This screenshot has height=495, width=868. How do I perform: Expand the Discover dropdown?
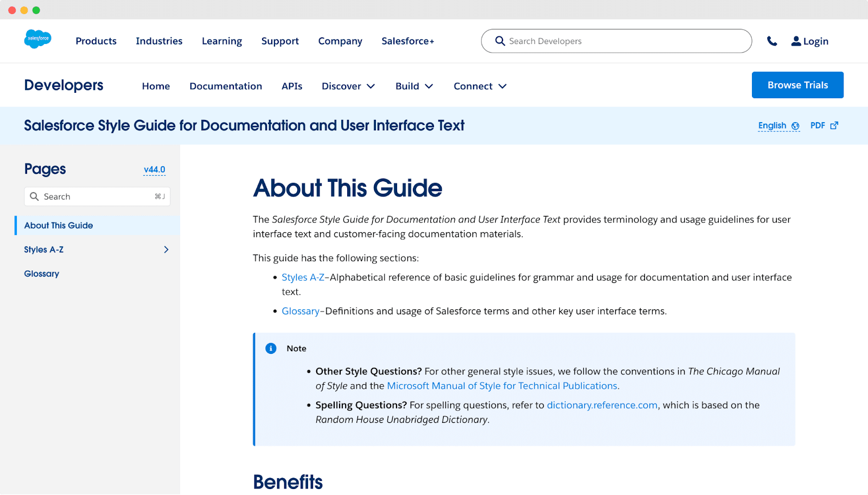[348, 86]
